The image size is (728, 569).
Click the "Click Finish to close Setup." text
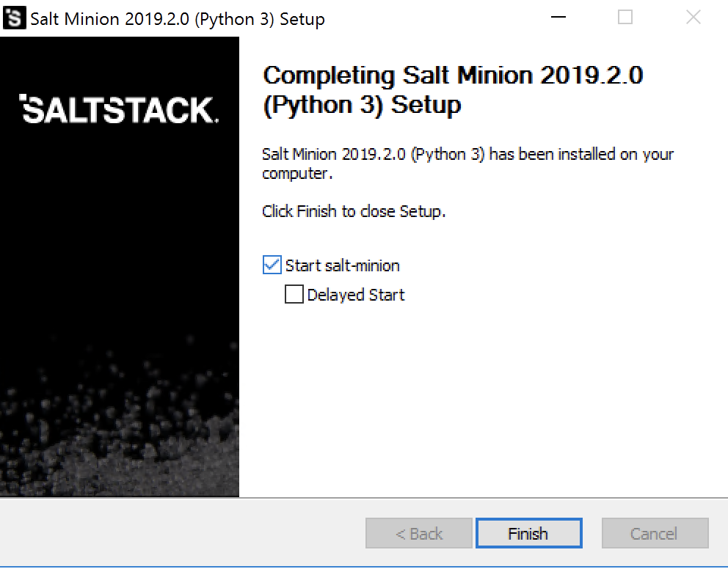354,211
